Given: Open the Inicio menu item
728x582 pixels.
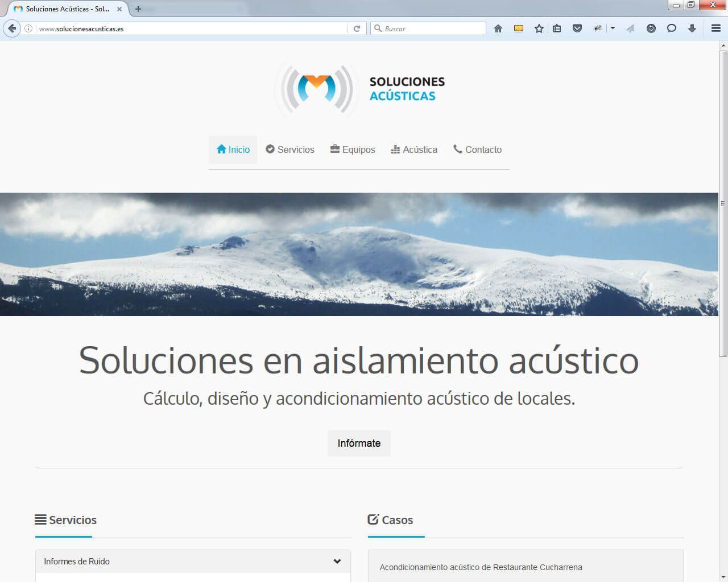Looking at the screenshot, I should (233, 149).
